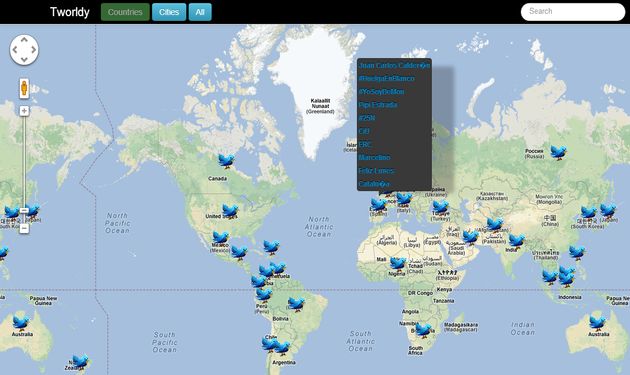Pan the map up with arrow control

[24, 40]
